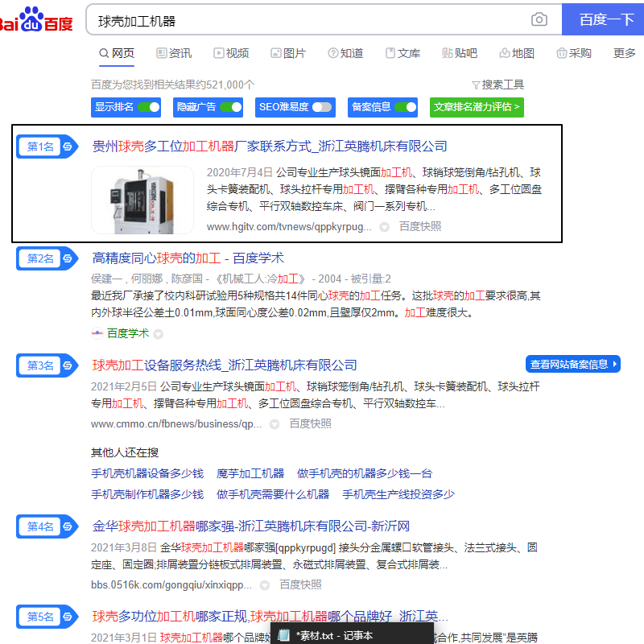This screenshot has height=644, width=644.
Task: Click the bbs.0516k.com result URL
Action: click(171, 585)
